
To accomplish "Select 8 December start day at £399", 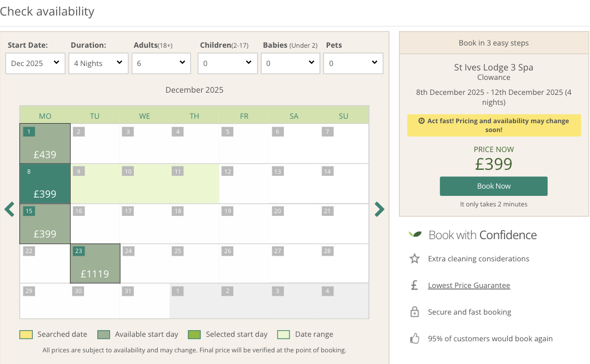I will 45,184.
